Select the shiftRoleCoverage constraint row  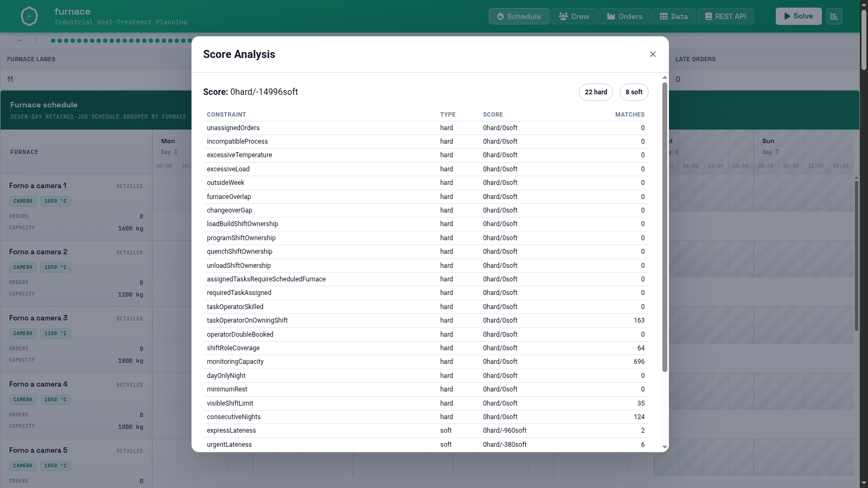coord(426,348)
